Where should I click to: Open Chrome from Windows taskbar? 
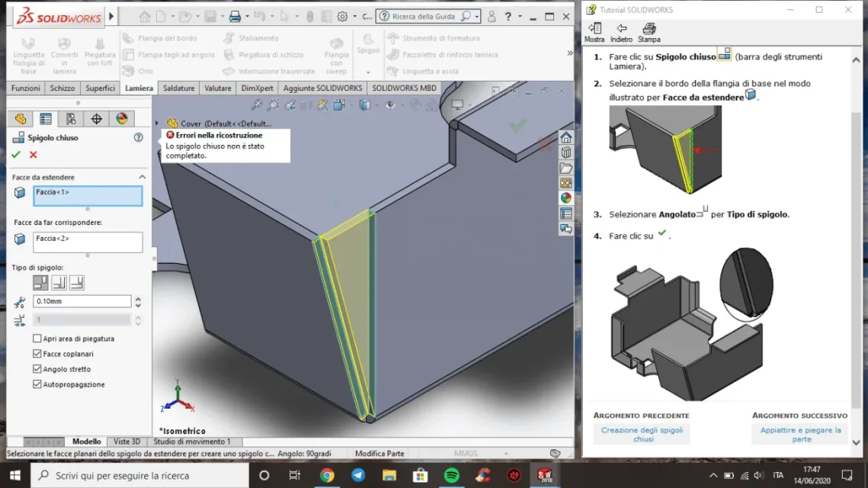point(327,475)
